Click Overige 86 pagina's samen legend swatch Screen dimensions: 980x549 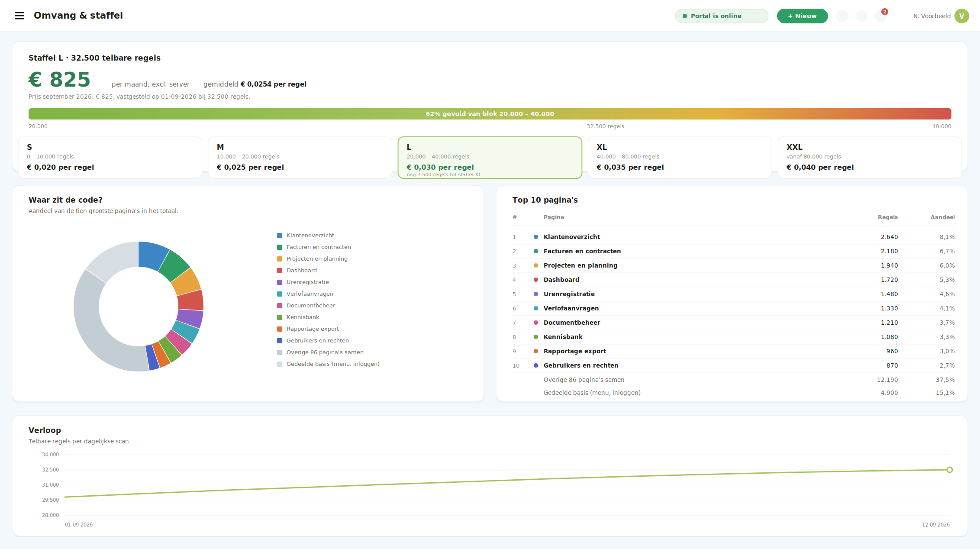(x=280, y=352)
